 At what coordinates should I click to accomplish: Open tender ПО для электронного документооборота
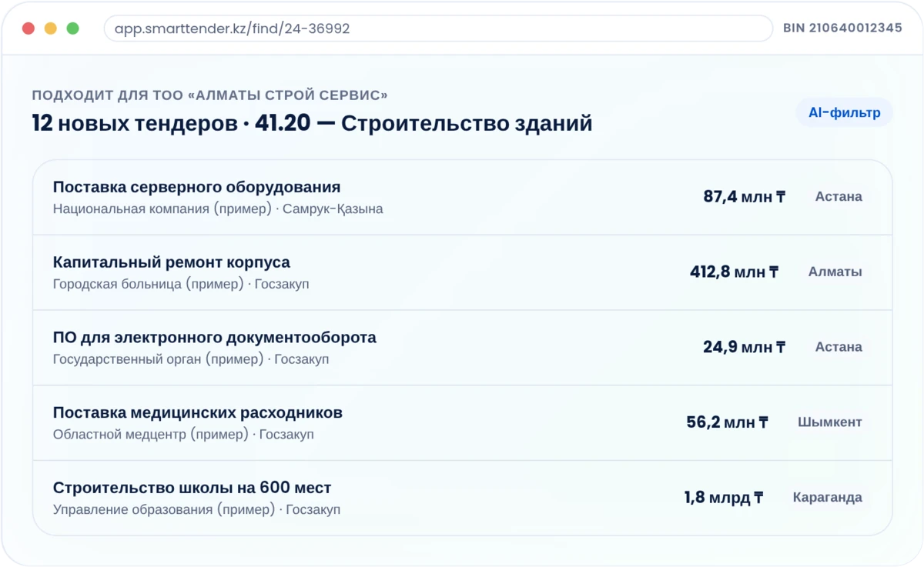462,348
